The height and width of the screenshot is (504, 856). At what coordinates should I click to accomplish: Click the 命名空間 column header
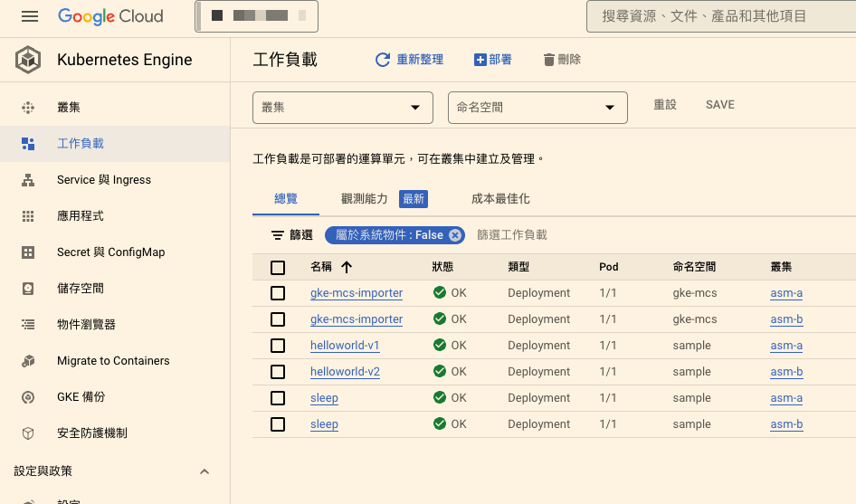pos(694,266)
